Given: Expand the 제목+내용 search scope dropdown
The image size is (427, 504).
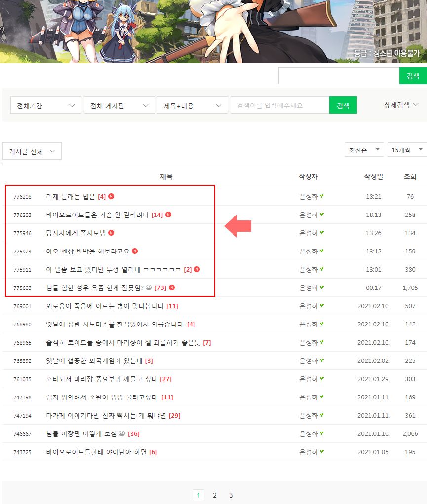Looking at the screenshot, I should tap(192, 105).
